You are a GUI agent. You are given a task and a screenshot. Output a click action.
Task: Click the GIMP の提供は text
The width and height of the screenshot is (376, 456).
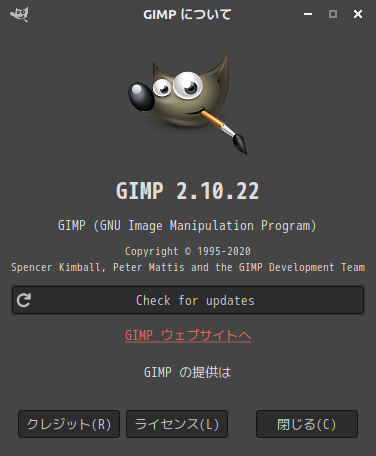pyautogui.click(x=187, y=372)
